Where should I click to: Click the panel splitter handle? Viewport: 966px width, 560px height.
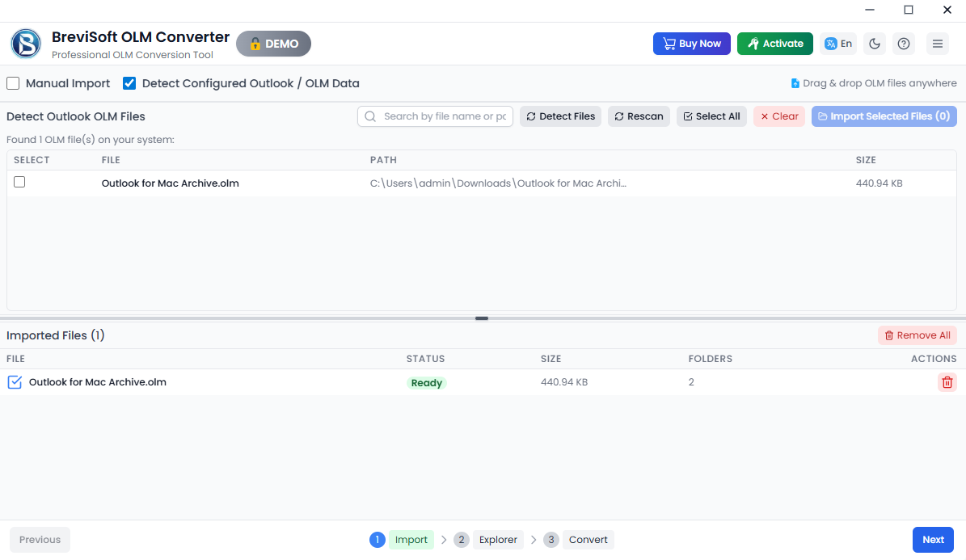coord(482,318)
